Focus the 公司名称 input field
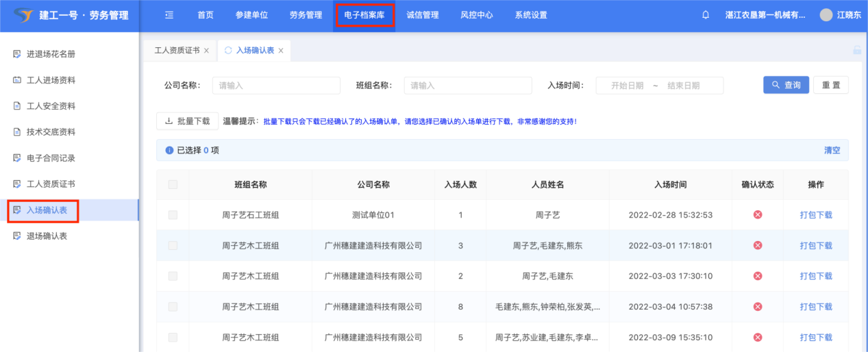This screenshot has height=352, width=868. coord(276,86)
